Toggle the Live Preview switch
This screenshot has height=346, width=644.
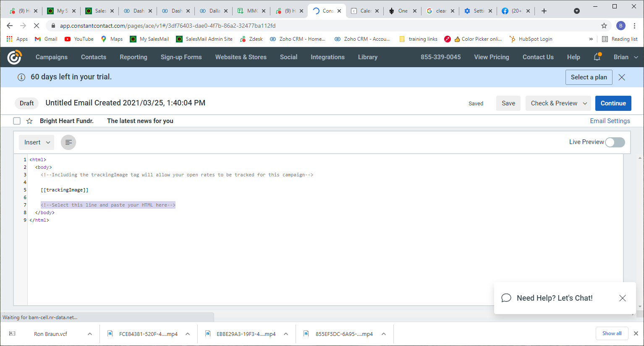pos(615,142)
